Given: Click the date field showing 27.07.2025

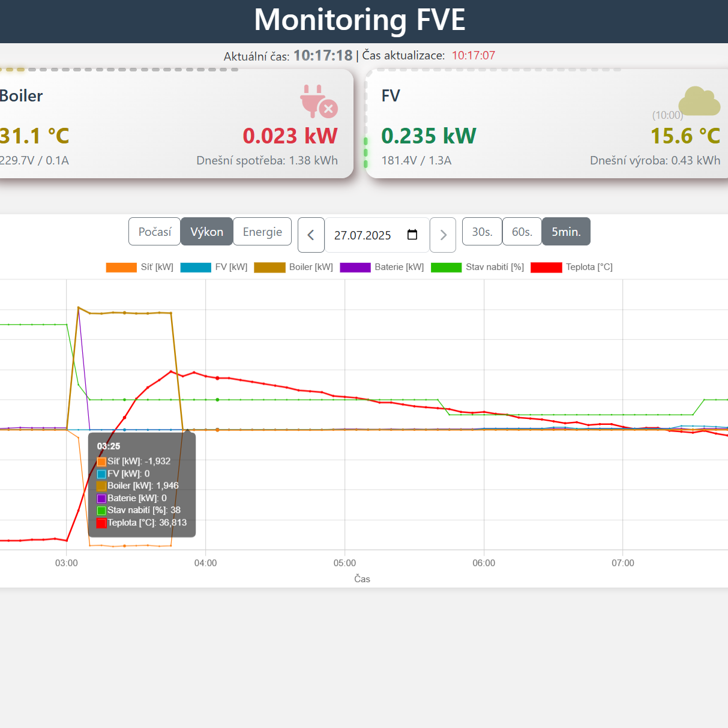Looking at the screenshot, I should pos(363,235).
